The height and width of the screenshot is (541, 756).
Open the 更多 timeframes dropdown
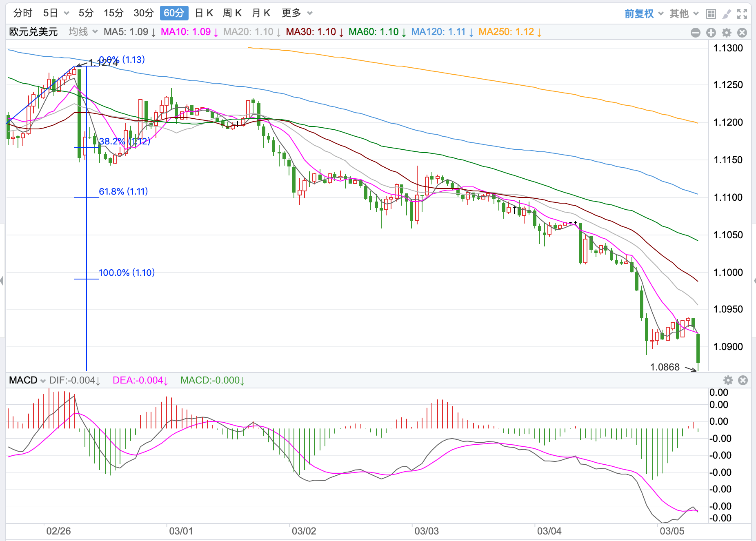tap(297, 13)
